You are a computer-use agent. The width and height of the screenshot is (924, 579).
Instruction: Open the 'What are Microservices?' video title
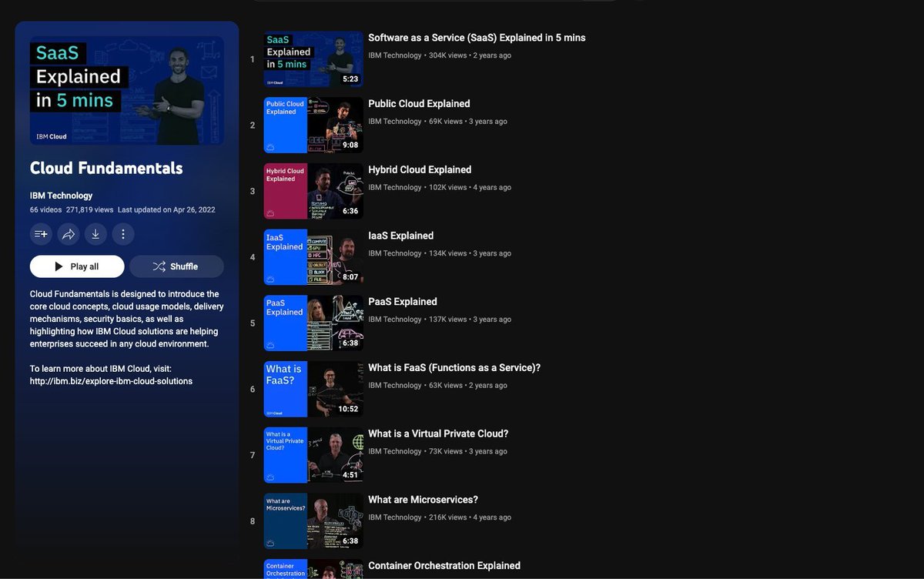tap(423, 500)
